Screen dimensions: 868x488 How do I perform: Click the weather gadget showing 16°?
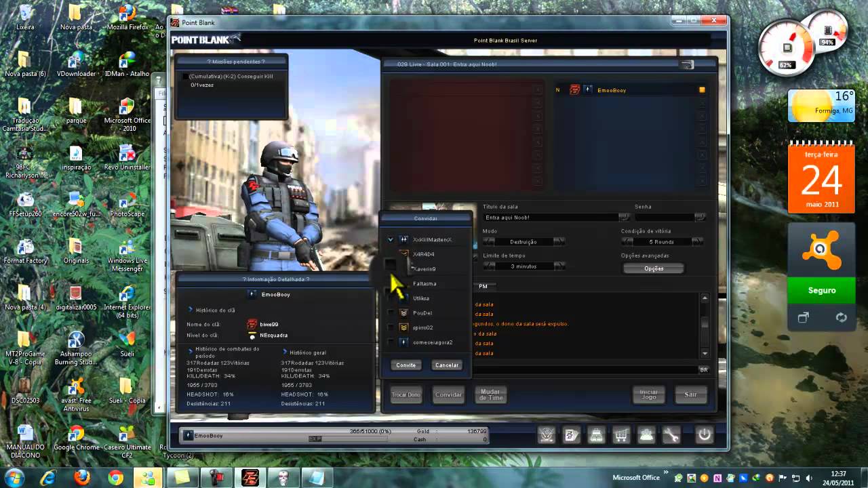821,106
